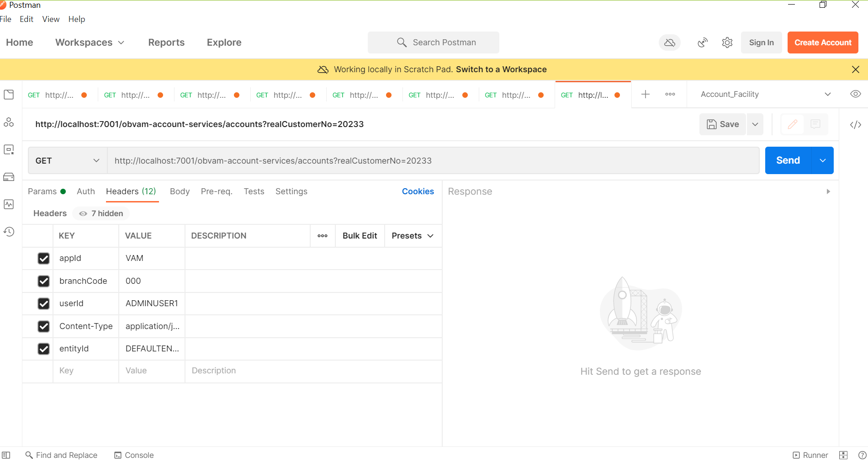Image resolution: width=868 pixels, height=462 pixels.
Task: Go to the Reports page
Action: [166, 42]
